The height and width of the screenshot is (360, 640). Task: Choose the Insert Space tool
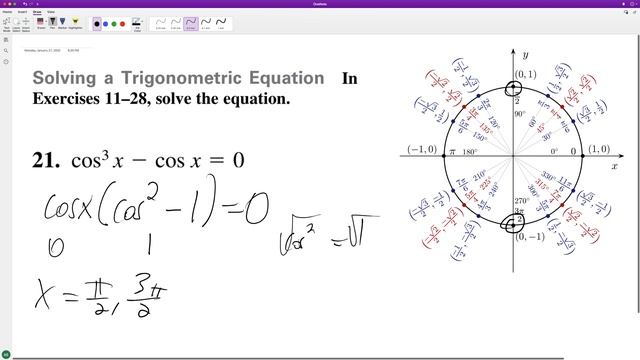point(26,24)
